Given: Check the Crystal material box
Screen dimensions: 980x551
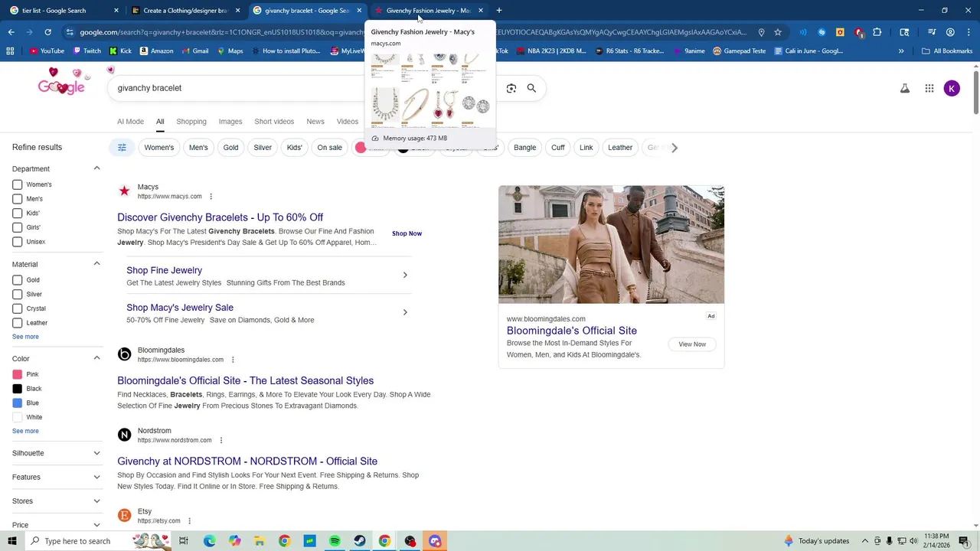Looking at the screenshot, I should [x=17, y=308].
